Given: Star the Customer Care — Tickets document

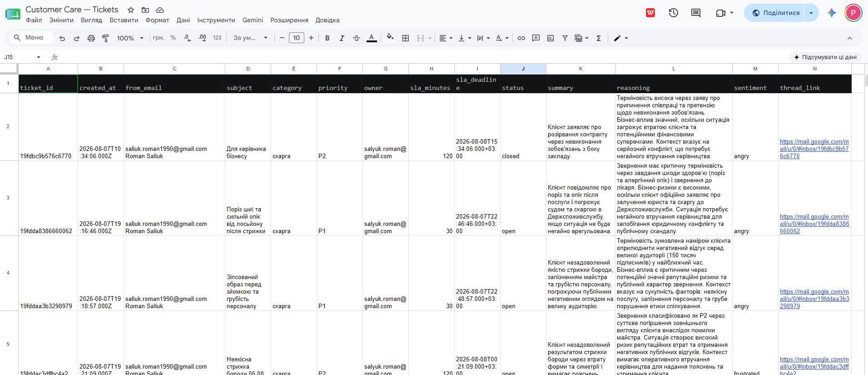Looking at the screenshot, I should [131, 10].
